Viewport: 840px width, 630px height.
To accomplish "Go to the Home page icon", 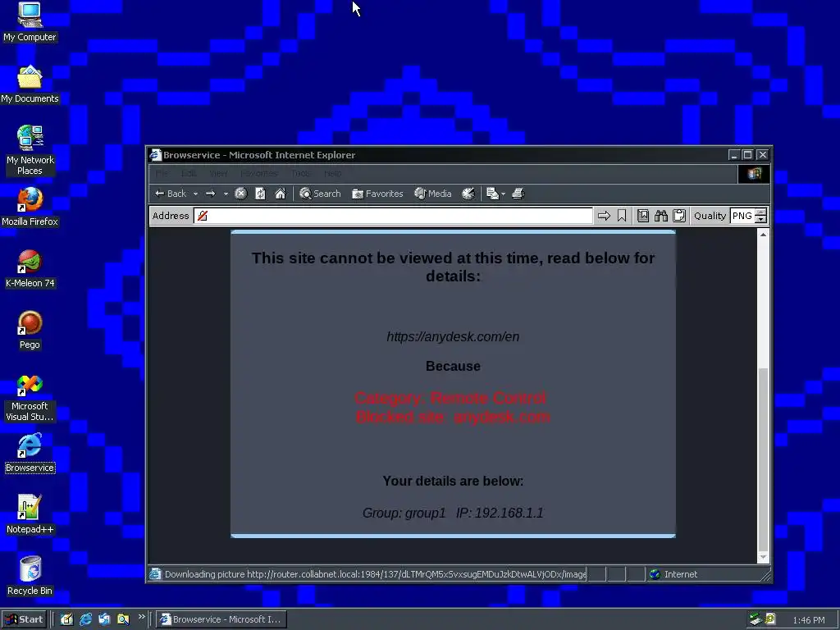I will 281,194.
